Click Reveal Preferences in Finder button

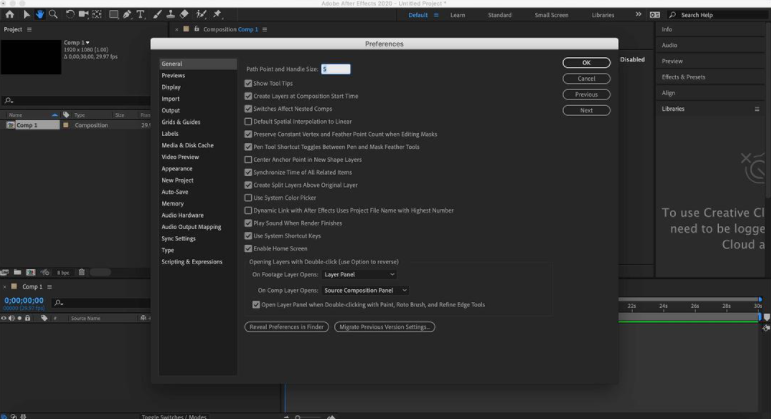tap(287, 327)
